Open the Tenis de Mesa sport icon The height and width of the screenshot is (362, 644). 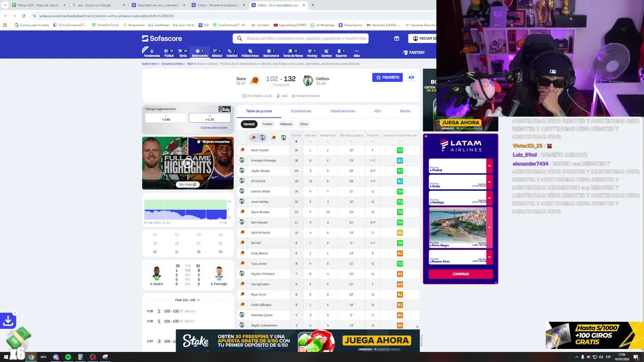(293, 53)
